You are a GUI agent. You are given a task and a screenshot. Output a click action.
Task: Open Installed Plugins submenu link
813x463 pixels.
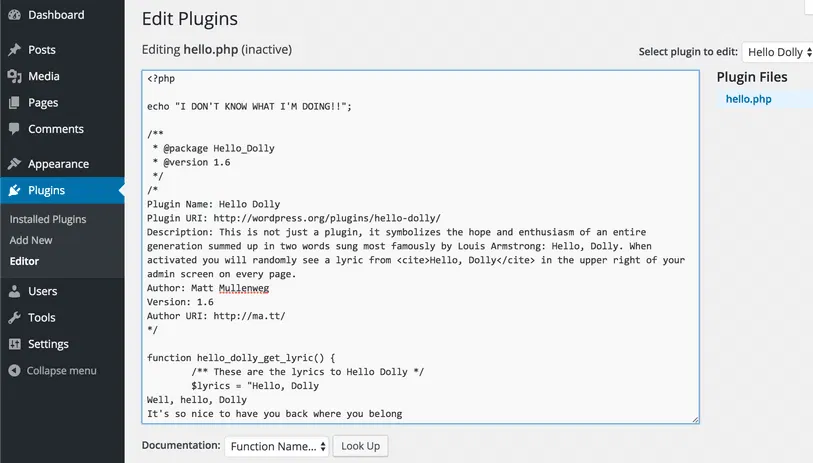pyautogui.click(x=48, y=219)
